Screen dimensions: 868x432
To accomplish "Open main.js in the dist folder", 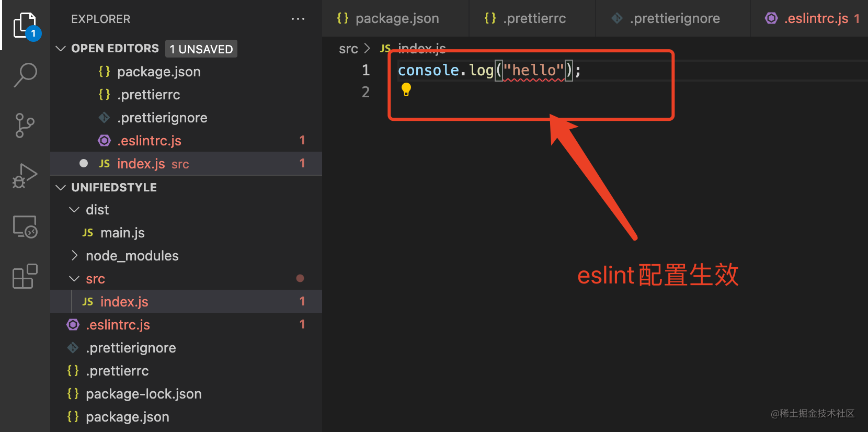I will 186,233.
